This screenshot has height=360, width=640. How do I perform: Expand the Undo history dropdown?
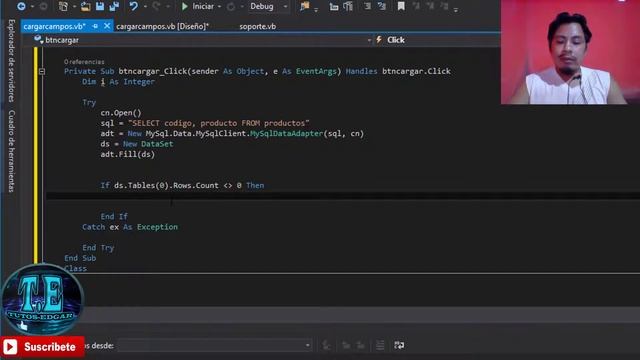[x=145, y=7]
